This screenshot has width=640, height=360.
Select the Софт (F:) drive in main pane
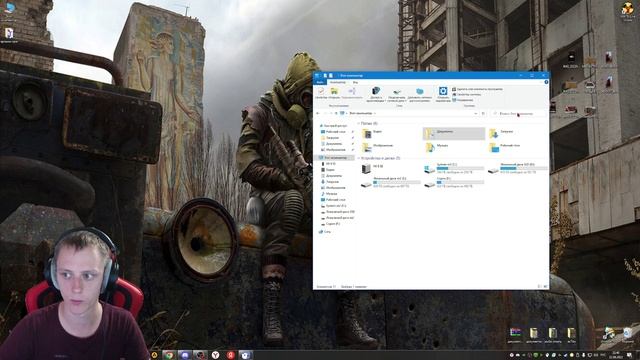(x=454, y=182)
